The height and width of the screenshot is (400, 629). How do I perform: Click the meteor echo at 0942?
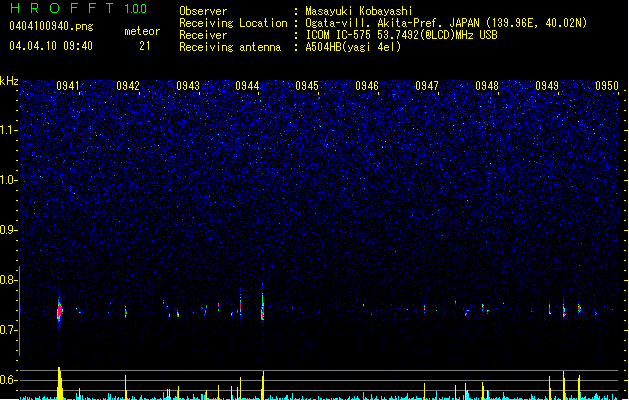(126, 311)
